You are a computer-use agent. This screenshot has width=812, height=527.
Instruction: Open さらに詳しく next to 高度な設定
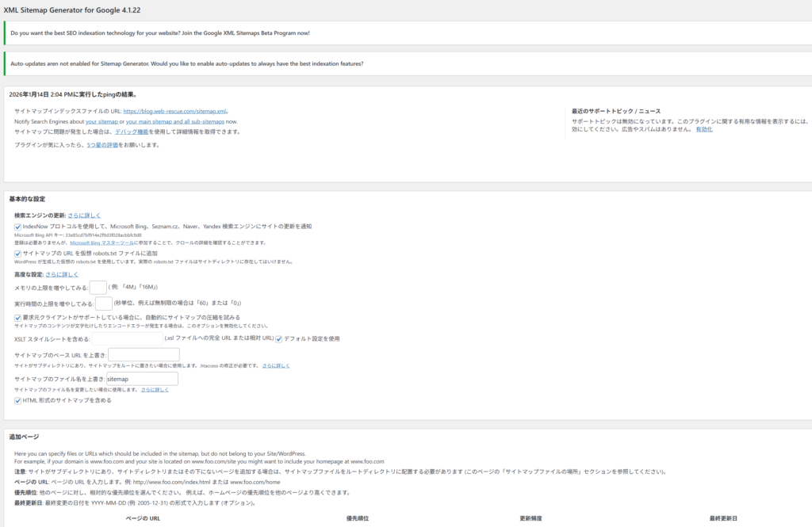[62, 274]
